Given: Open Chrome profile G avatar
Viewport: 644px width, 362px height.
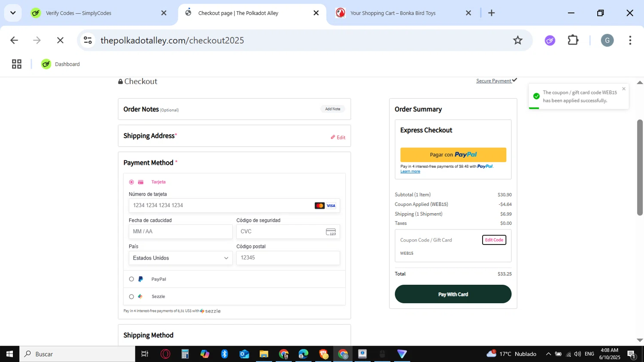Looking at the screenshot, I should [607, 40].
